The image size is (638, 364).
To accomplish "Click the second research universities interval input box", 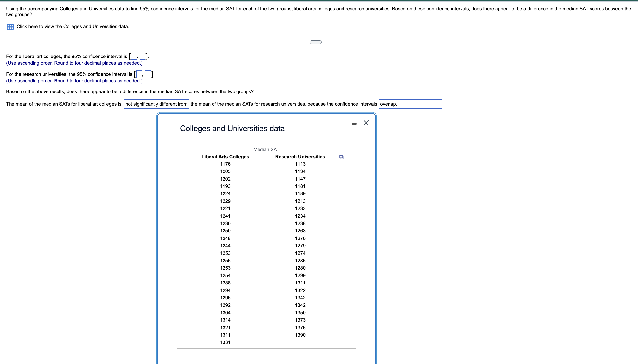I will pyautogui.click(x=148, y=74).
